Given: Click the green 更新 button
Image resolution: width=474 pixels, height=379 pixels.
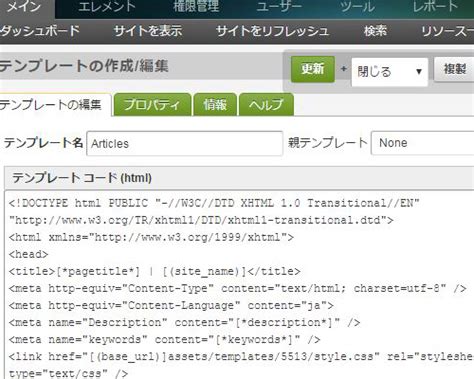Looking at the screenshot, I should [313, 69].
